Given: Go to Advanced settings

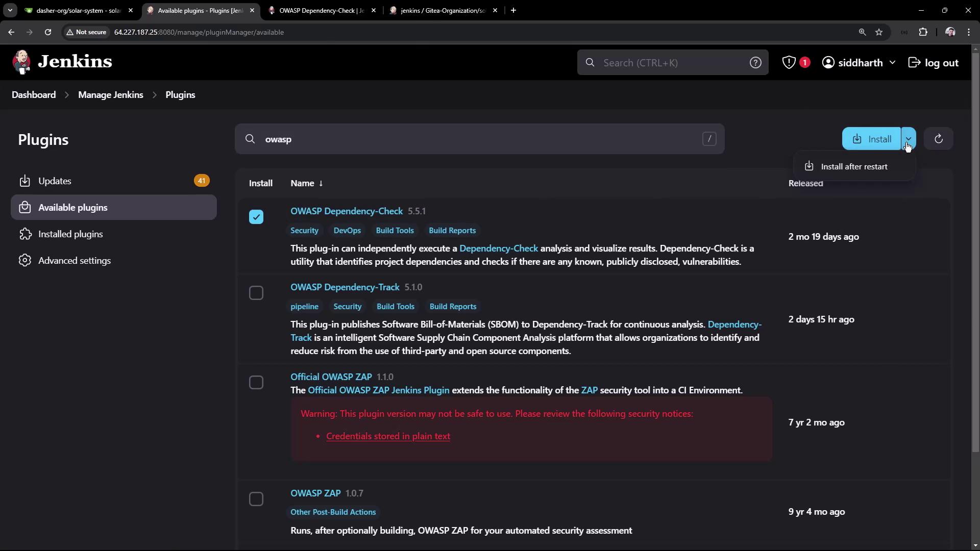Looking at the screenshot, I should coord(75,261).
